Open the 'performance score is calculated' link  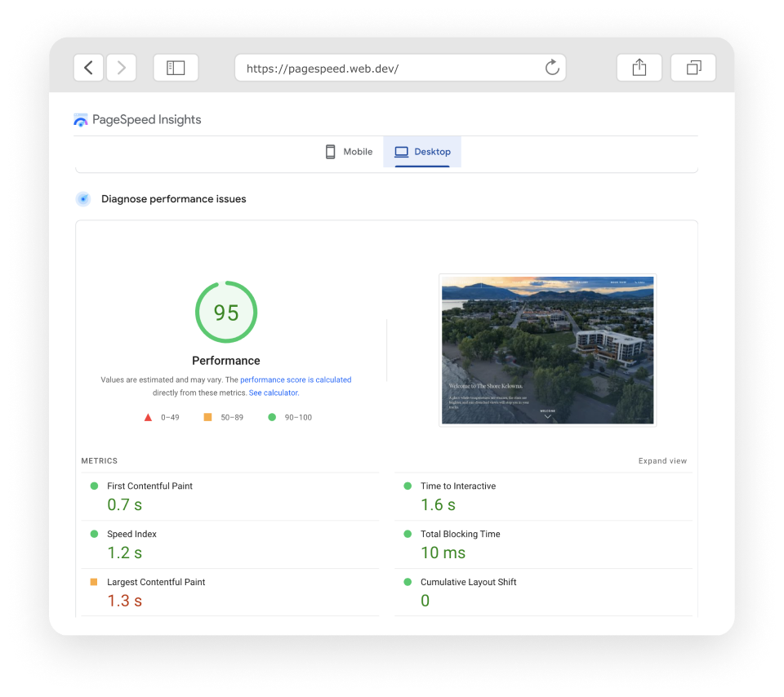[296, 380]
